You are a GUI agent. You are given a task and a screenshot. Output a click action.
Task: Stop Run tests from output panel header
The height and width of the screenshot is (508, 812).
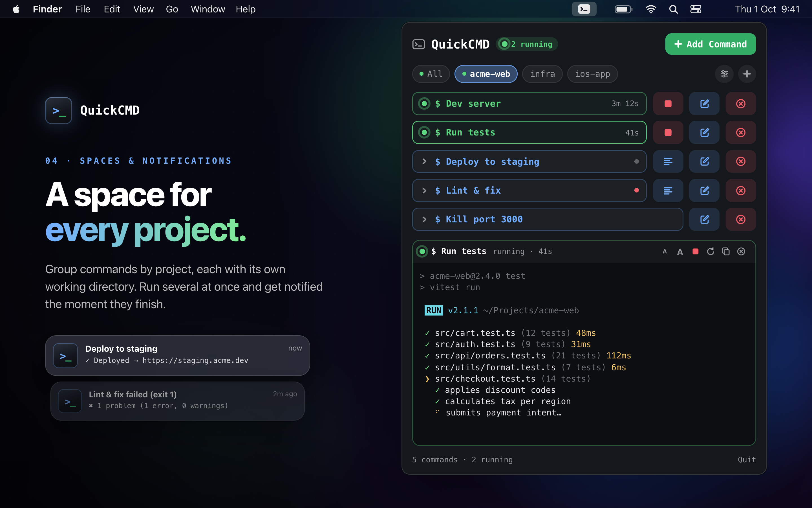pos(695,252)
